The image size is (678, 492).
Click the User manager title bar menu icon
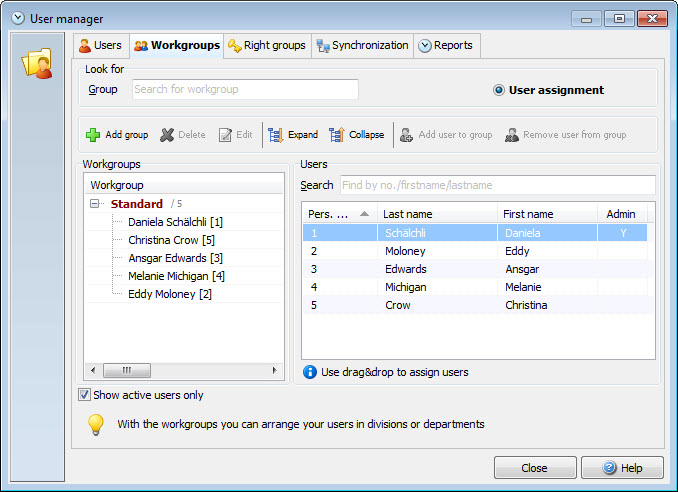point(18,18)
